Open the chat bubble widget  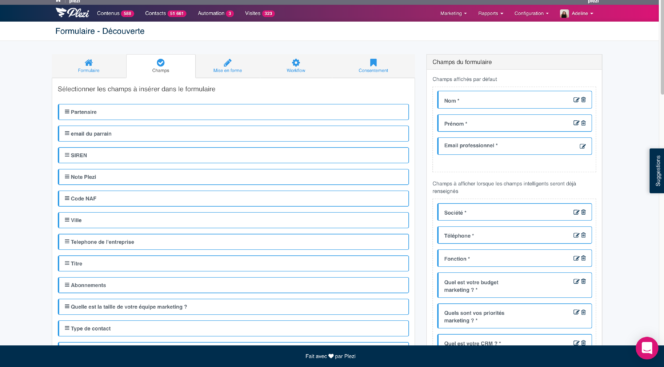coord(647,348)
